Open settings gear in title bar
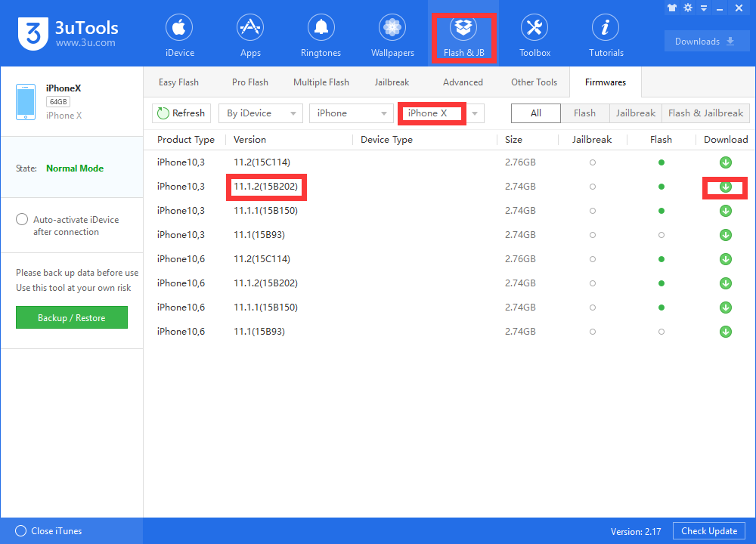Viewport: 756px width, 544px height. click(688, 8)
